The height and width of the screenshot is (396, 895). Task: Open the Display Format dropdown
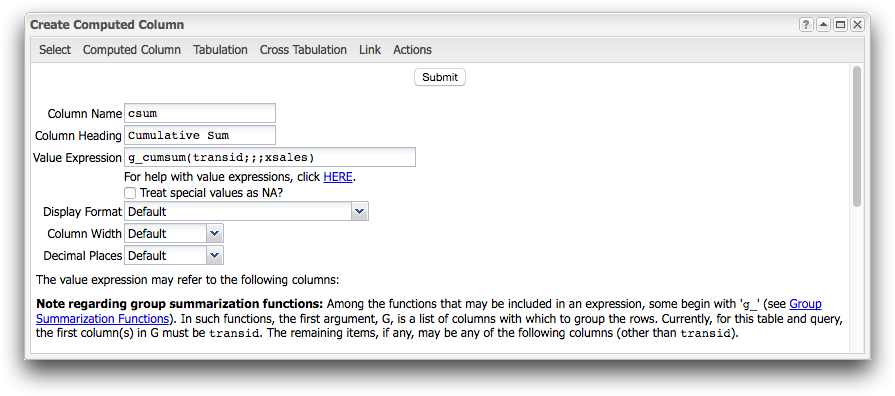tap(246, 212)
